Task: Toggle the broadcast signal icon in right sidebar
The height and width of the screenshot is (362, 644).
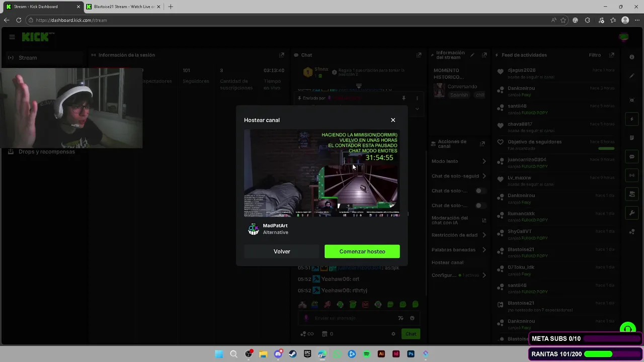Action: coord(632,175)
